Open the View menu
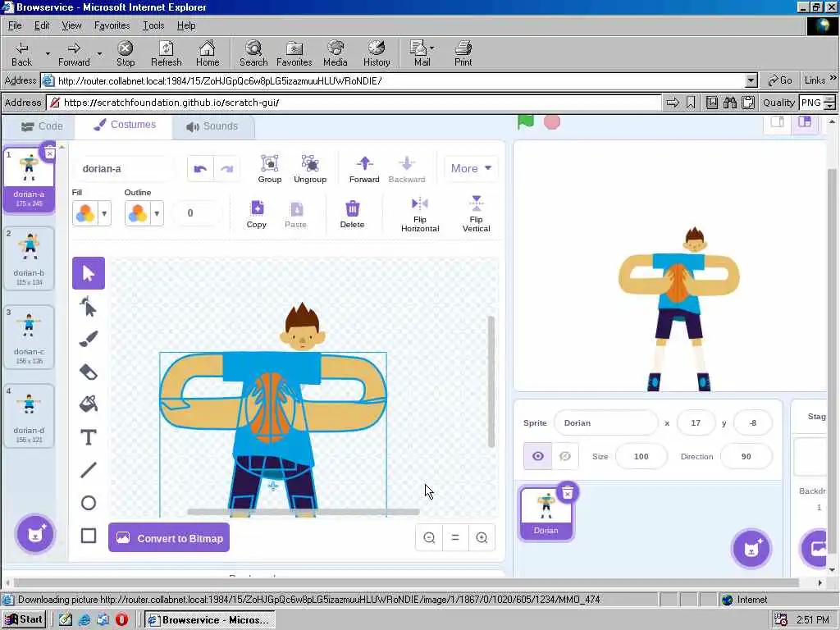Viewport: 840px width, 630px height. [x=71, y=25]
